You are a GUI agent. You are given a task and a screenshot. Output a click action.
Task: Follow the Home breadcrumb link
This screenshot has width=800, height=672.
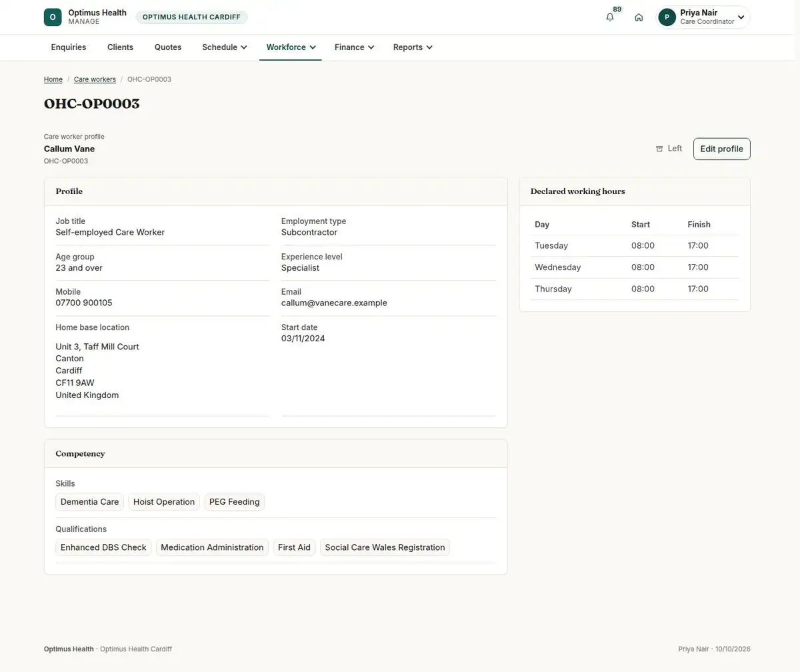coord(53,79)
